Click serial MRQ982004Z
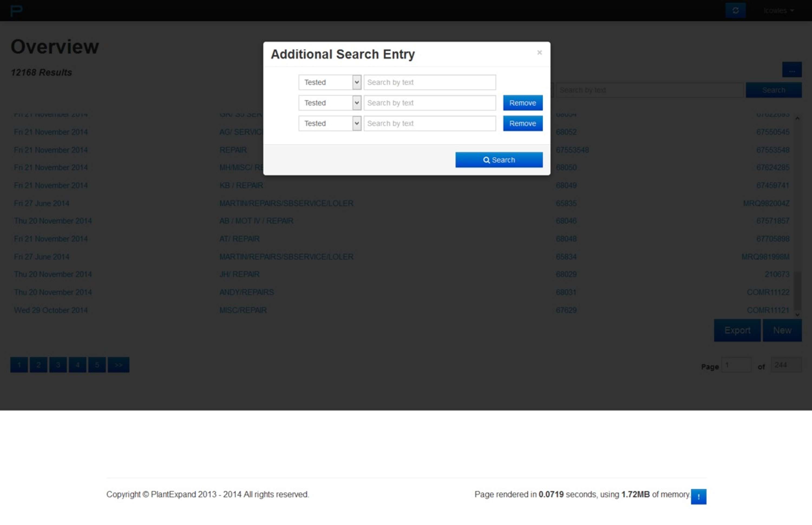The image size is (812, 525). coord(766,203)
